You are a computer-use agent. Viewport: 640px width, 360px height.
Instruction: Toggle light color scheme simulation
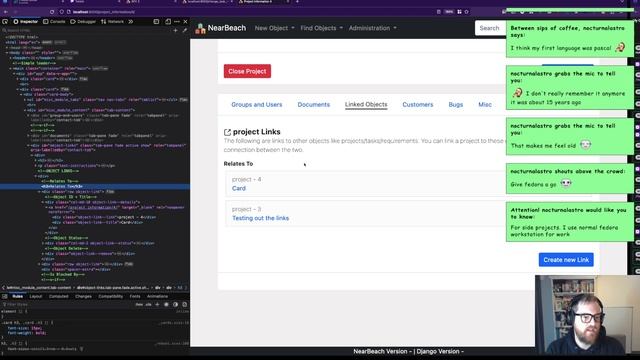coord(166,304)
